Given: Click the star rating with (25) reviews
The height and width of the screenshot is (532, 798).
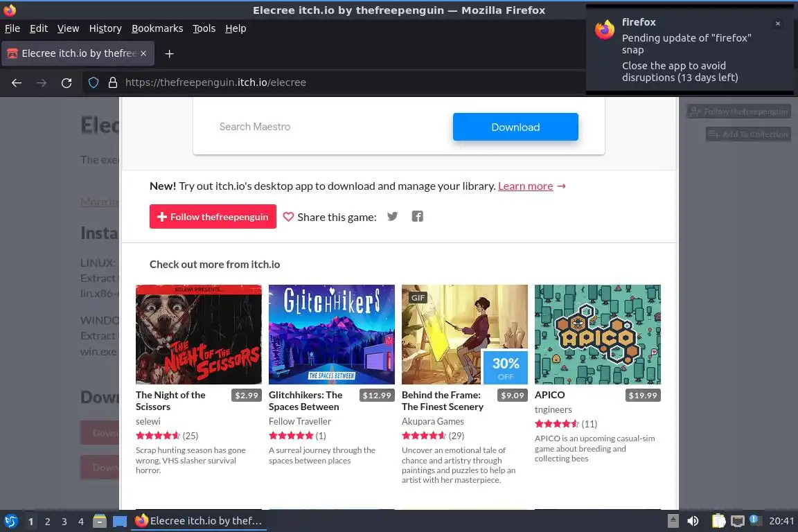Looking at the screenshot, I should (167, 436).
